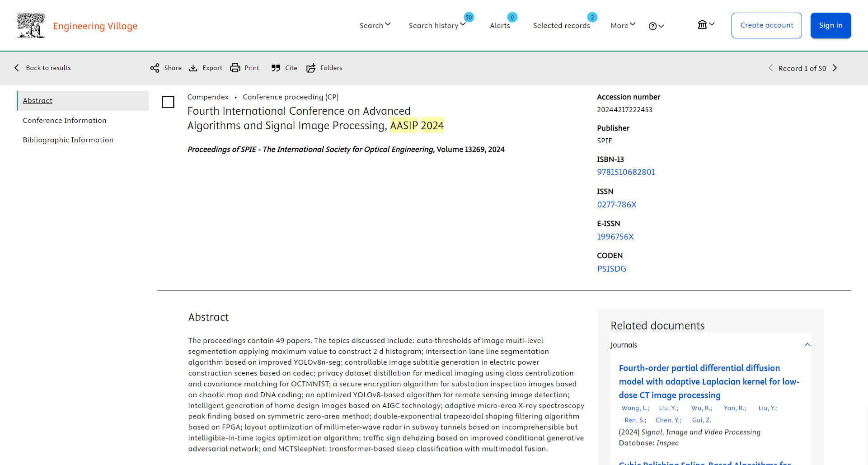Click the Related documents heading
The width and height of the screenshot is (868, 465).
[657, 326]
